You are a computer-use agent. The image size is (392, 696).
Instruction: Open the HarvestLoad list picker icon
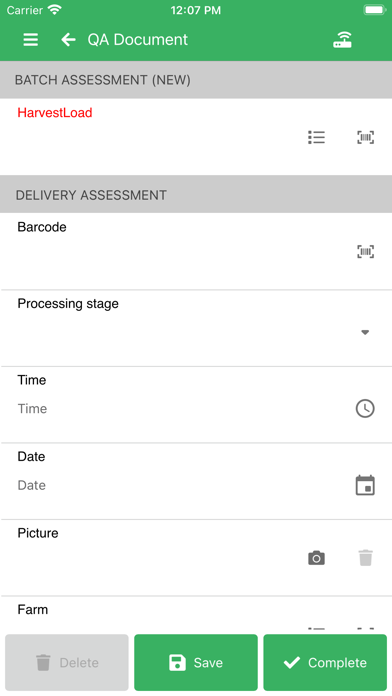317,137
